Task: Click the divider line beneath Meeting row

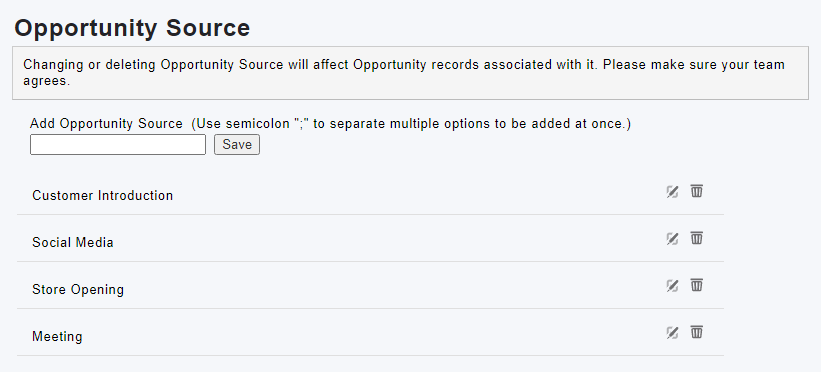Action: coord(370,356)
